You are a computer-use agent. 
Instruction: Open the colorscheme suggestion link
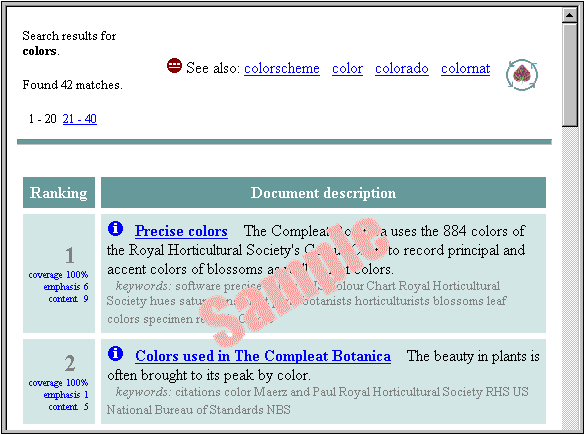[282, 69]
